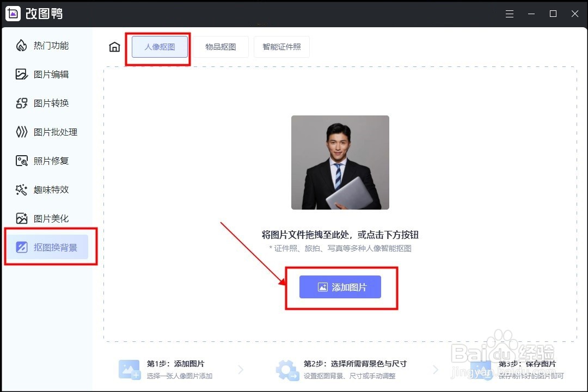The height and width of the screenshot is (392, 588).
Task: Open the 智能证件照 tab
Action: (282, 47)
